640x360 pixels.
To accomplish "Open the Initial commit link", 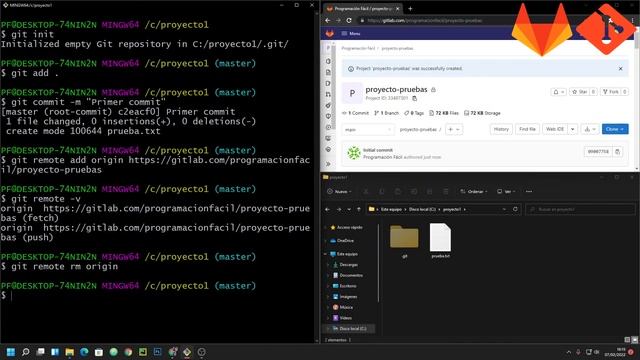I will 378,150.
